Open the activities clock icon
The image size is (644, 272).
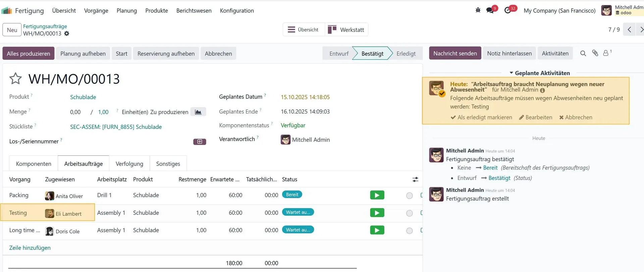coord(508,10)
